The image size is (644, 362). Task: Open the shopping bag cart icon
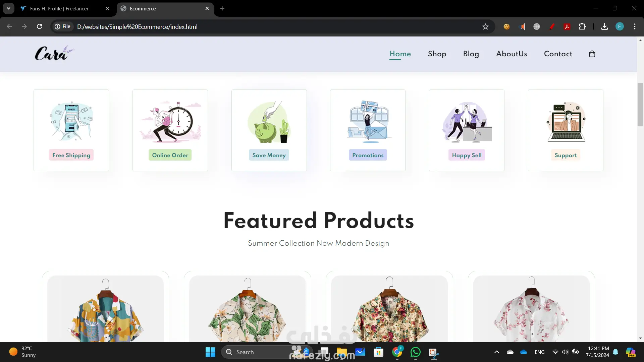click(592, 54)
